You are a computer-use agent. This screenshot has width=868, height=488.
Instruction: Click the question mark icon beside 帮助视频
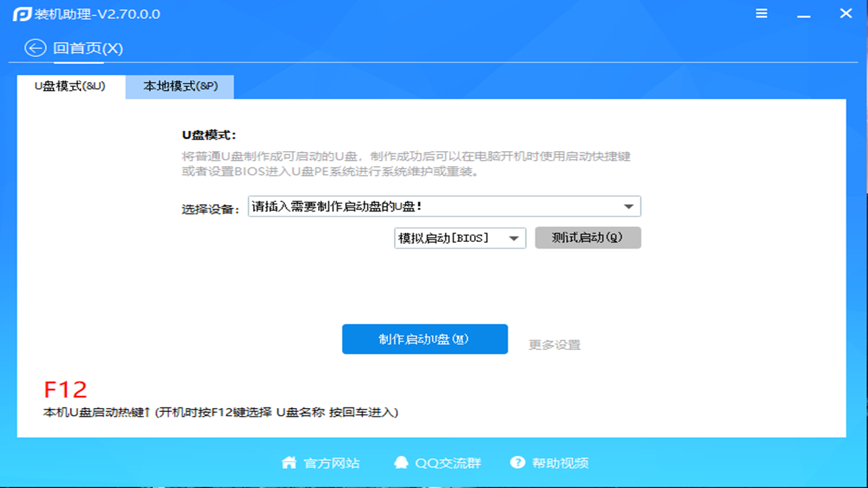(x=518, y=462)
